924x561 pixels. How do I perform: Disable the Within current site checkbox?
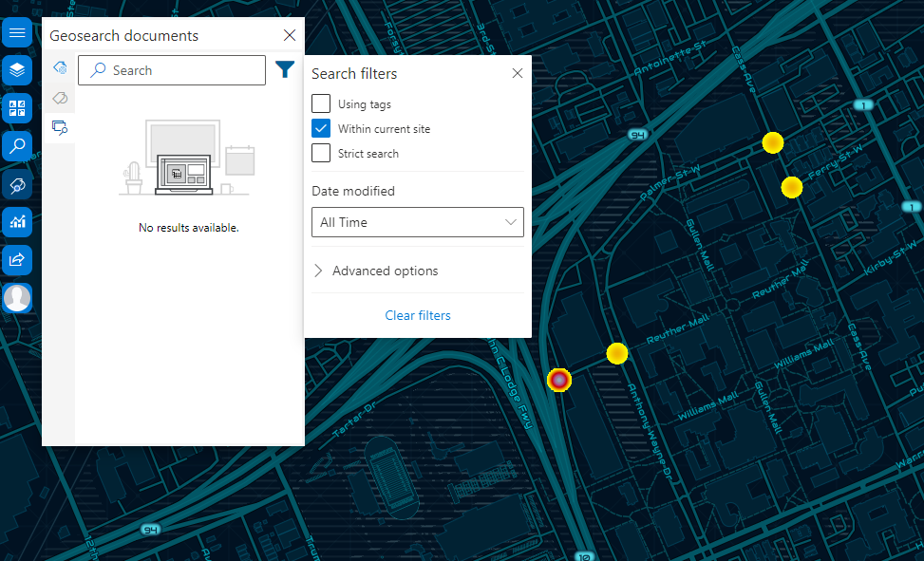tap(320, 128)
